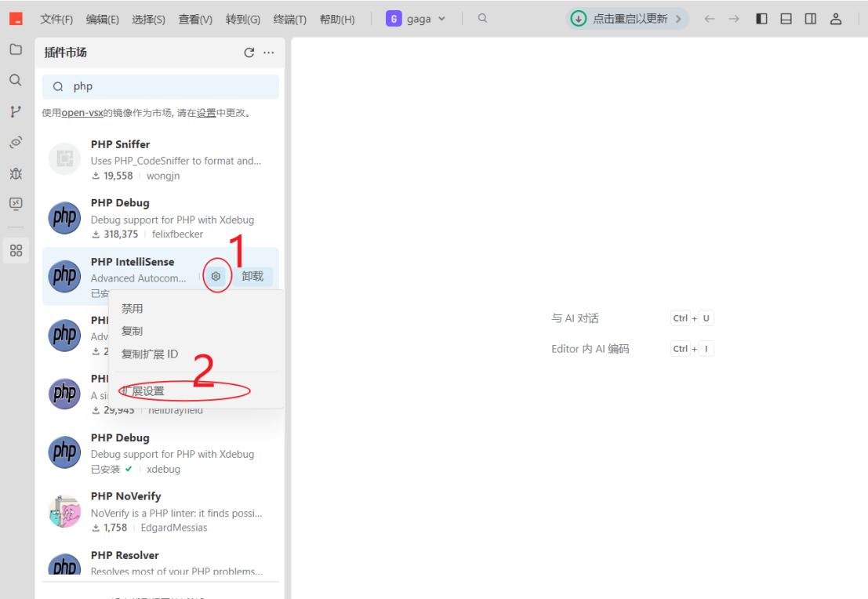Select the PHP Resolver extension title
Screen dimensions: 868x599
point(125,555)
